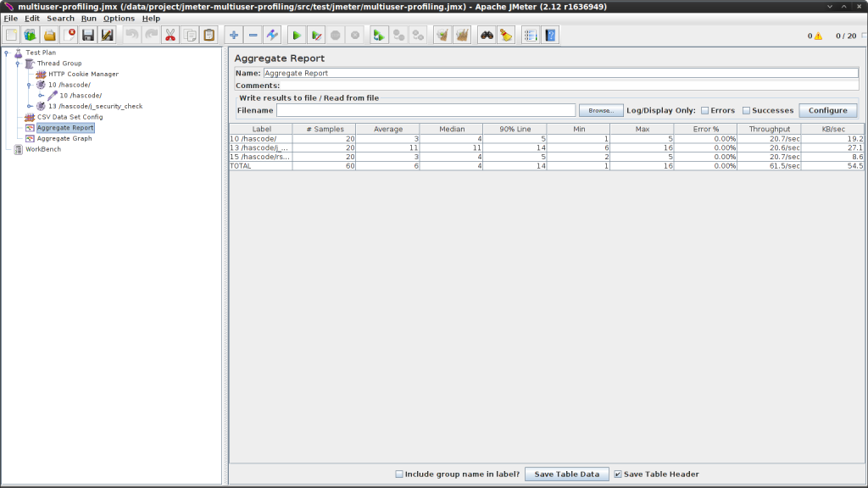868x488 pixels.
Task: Check Include group name in label
Action: coord(399,474)
